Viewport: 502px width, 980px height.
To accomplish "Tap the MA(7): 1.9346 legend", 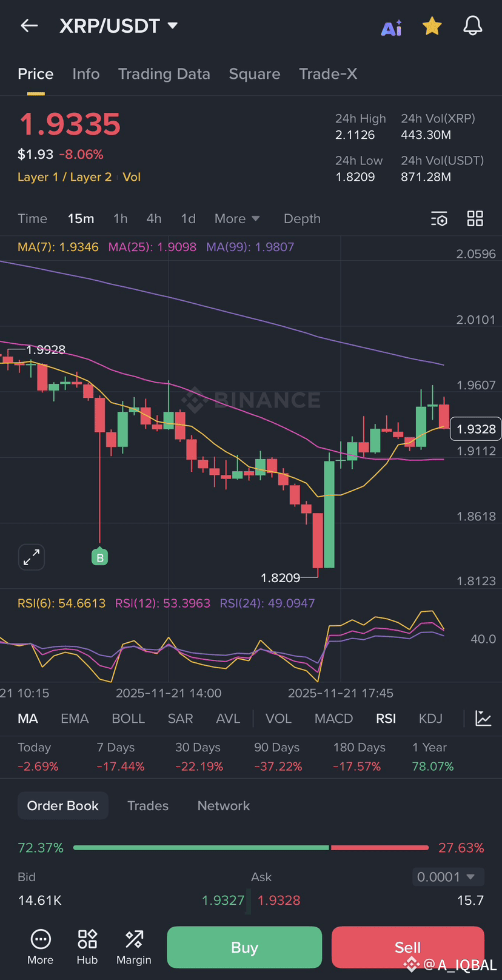I will [x=58, y=247].
